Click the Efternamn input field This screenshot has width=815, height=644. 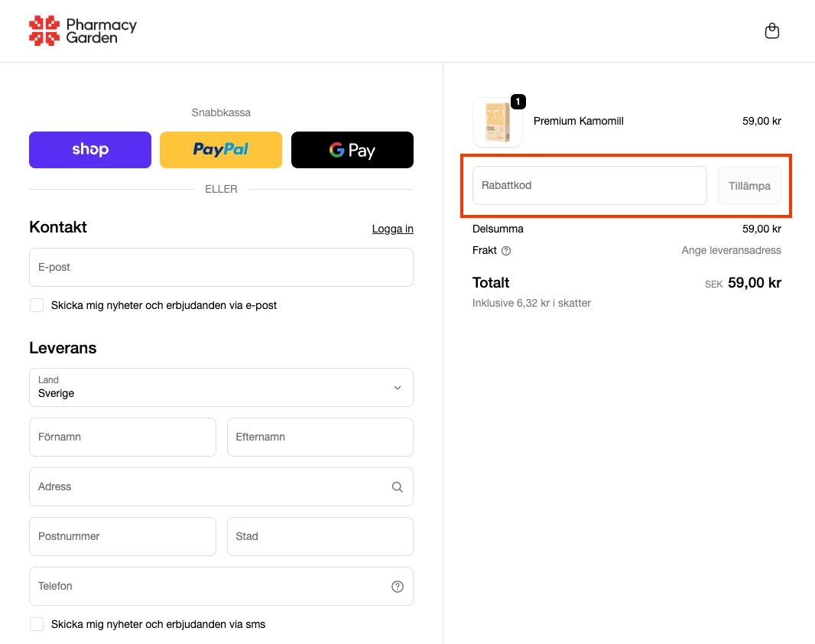tap(320, 437)
